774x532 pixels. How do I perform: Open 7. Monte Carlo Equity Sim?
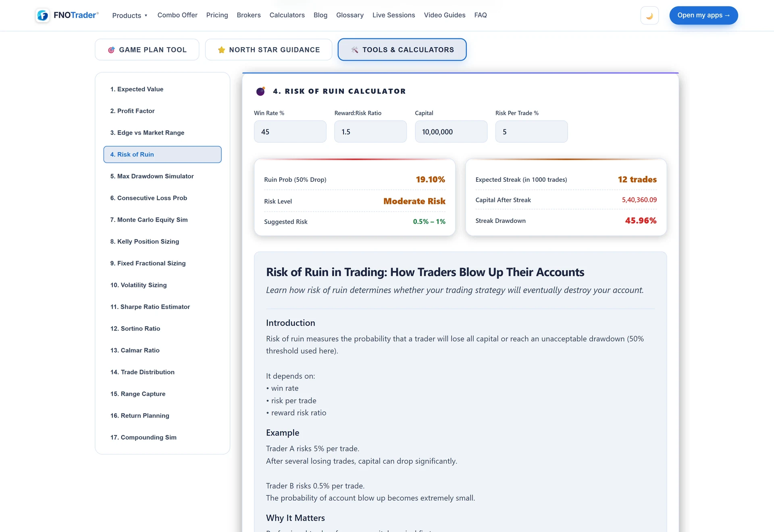[162, 220]
